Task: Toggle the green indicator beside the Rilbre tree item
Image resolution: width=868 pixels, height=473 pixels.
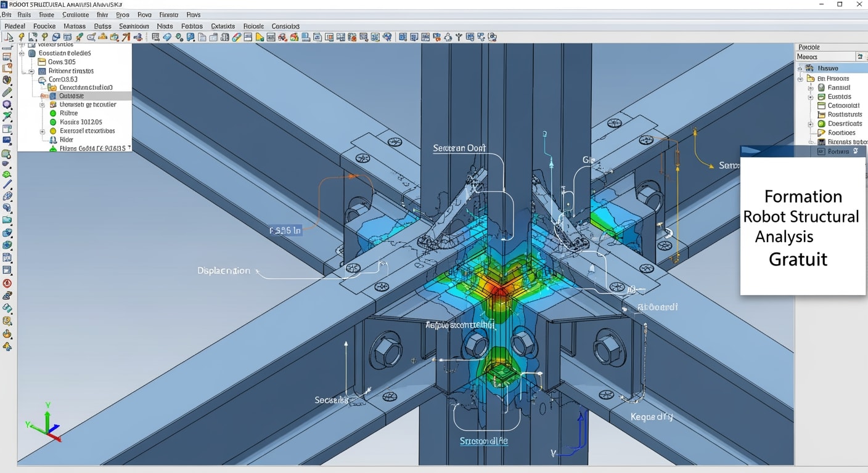Action: point(54,113)
